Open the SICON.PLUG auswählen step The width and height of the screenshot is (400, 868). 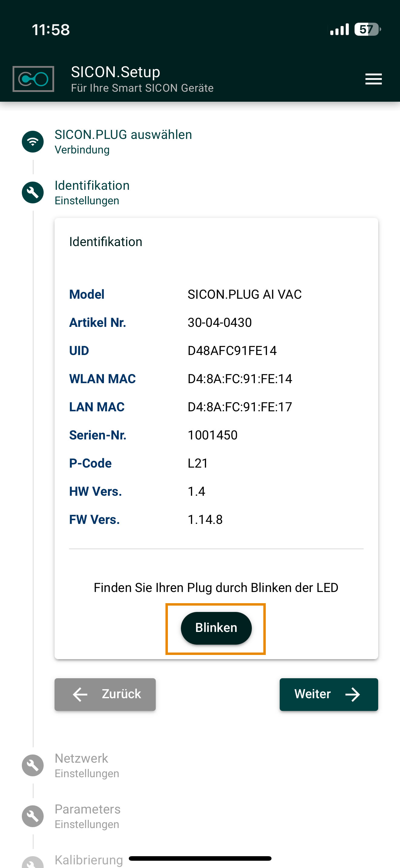[x=123, y=135]
